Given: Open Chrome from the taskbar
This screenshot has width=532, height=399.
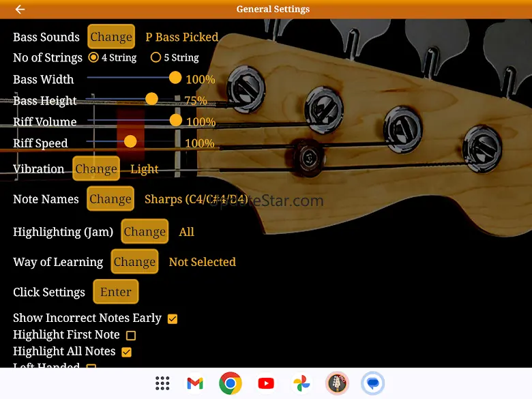Looking at the screenshot, I should click(231, 383).
